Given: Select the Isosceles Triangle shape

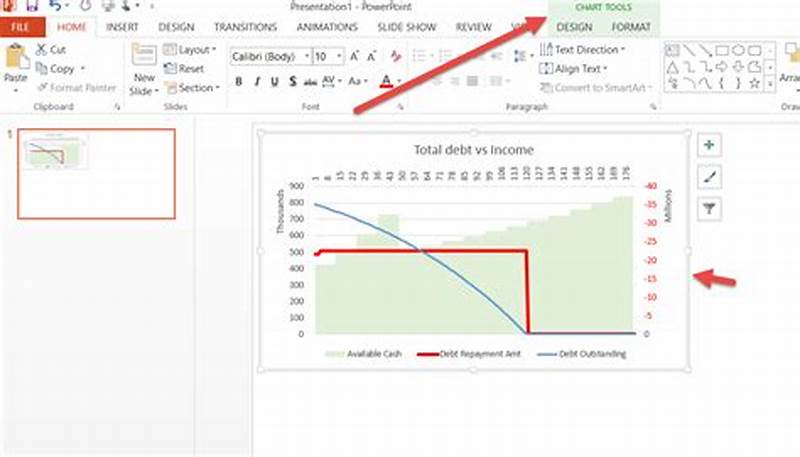Looking at the screenshot, I should 672,67.
